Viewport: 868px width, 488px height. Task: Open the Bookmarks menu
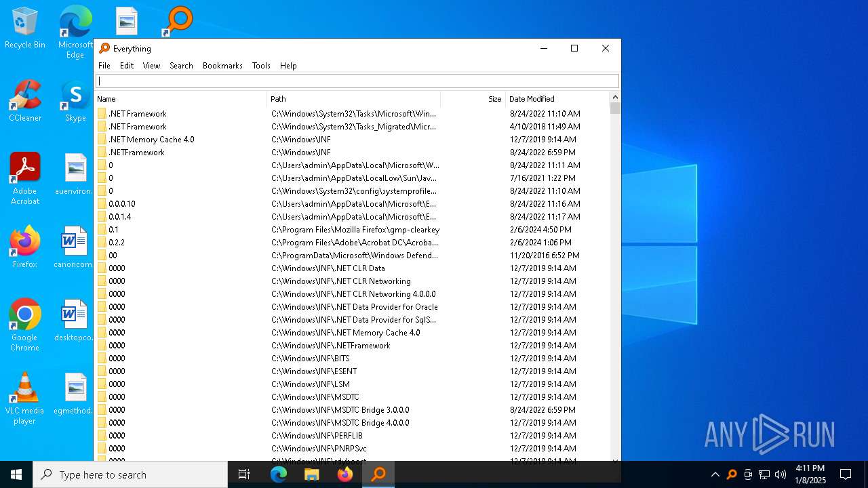point(222,66)
